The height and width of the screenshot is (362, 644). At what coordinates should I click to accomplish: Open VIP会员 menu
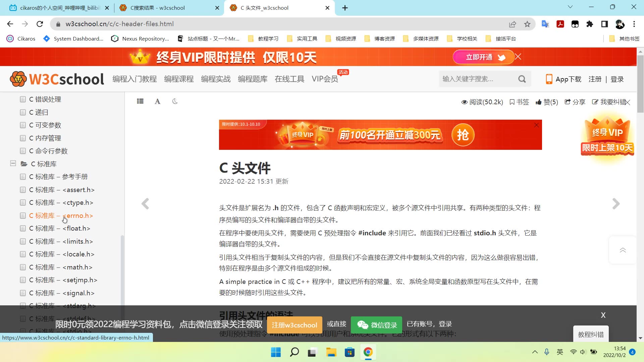325,79
